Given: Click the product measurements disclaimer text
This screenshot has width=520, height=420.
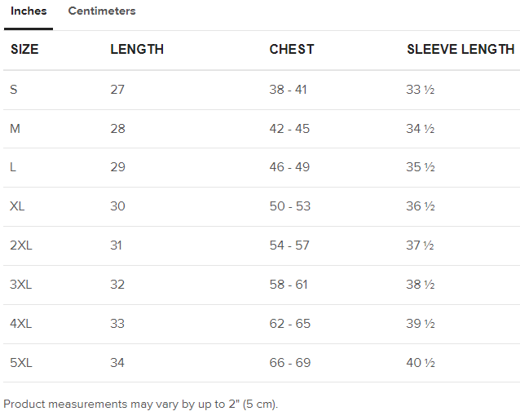Looking at the screenshot, I should 141,404.
